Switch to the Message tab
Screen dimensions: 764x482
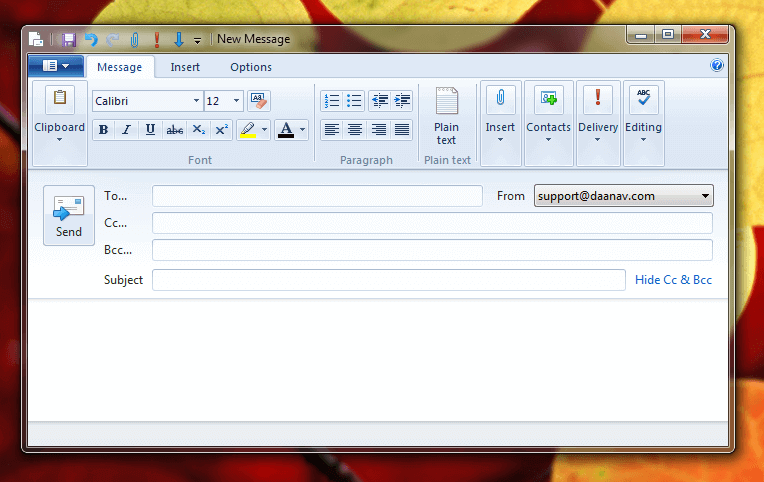119,67
